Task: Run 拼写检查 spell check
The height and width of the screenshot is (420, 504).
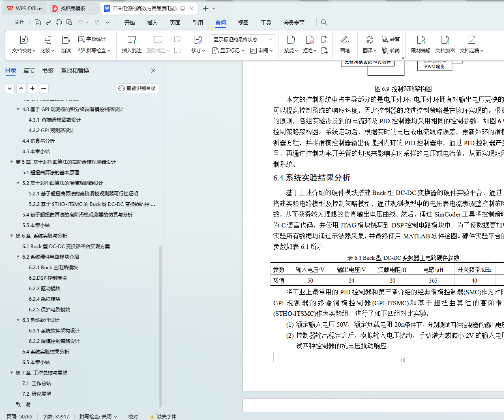Action: coord(94,51)
